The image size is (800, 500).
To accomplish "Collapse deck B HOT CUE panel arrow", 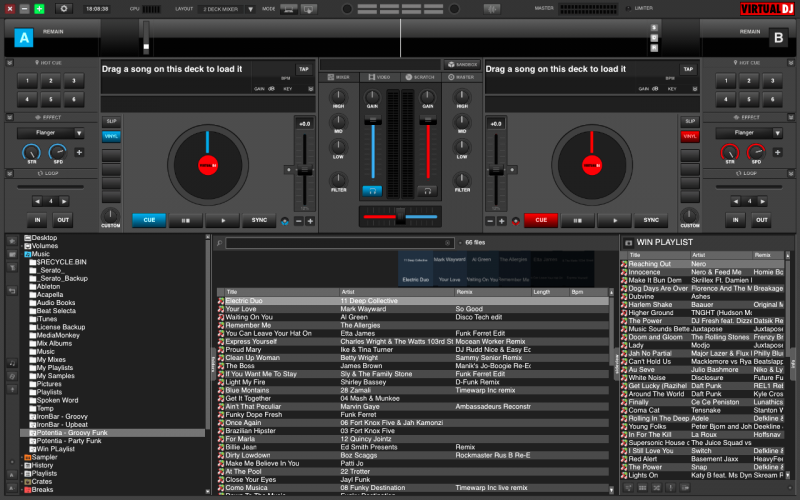I will click(791, 63).
